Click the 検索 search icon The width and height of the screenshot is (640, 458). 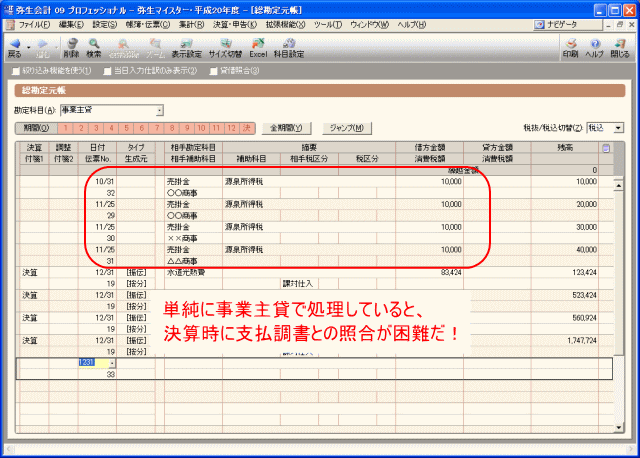click(x=94, y=44)
